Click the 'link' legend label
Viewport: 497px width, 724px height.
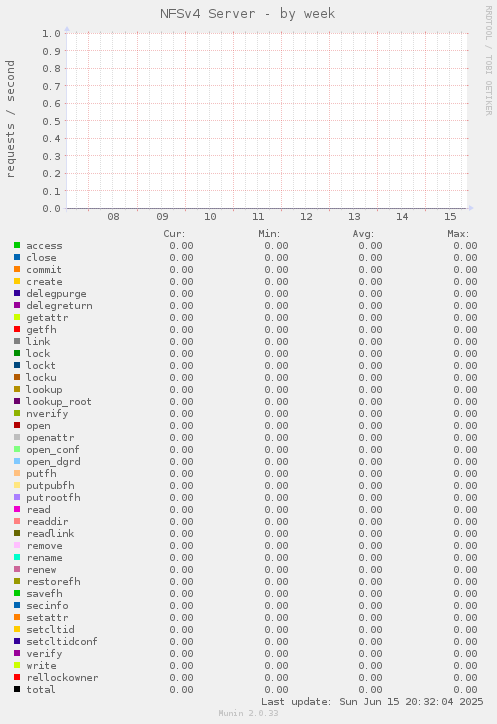[38, 342]
